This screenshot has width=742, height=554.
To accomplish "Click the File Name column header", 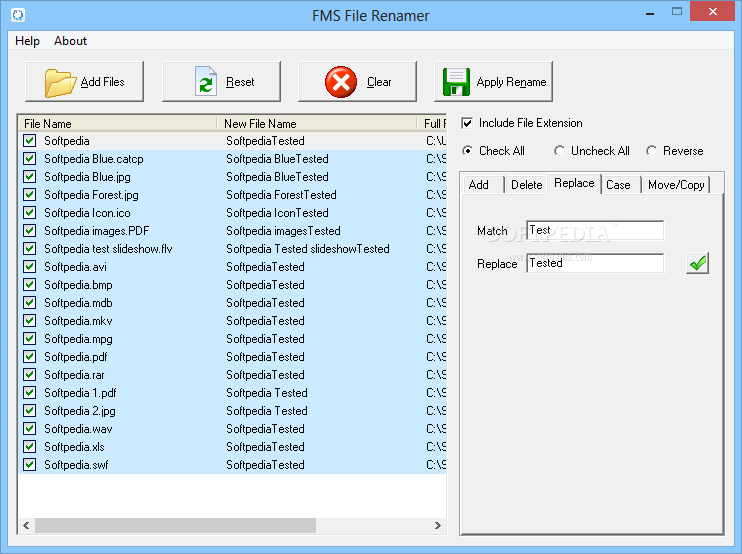I will (x=118, y=123).
